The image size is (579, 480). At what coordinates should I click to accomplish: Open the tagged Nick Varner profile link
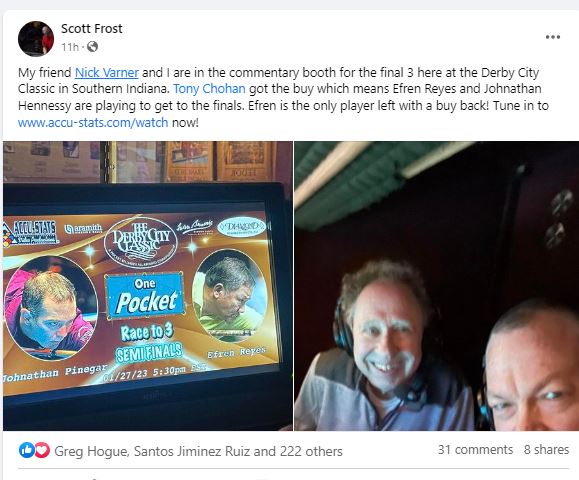point(107,72)
